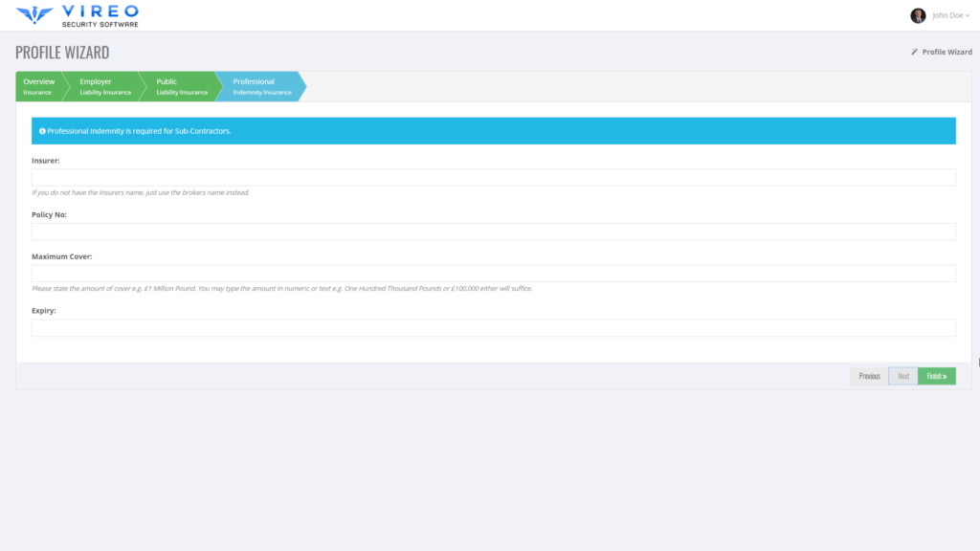Click John Doe's avatar photo

[919, 14]
